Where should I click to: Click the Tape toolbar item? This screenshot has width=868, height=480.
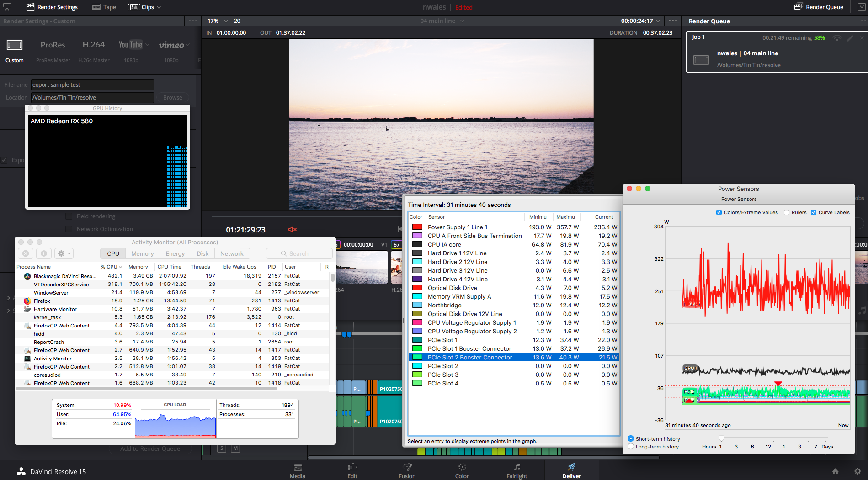tap(104, 7)
